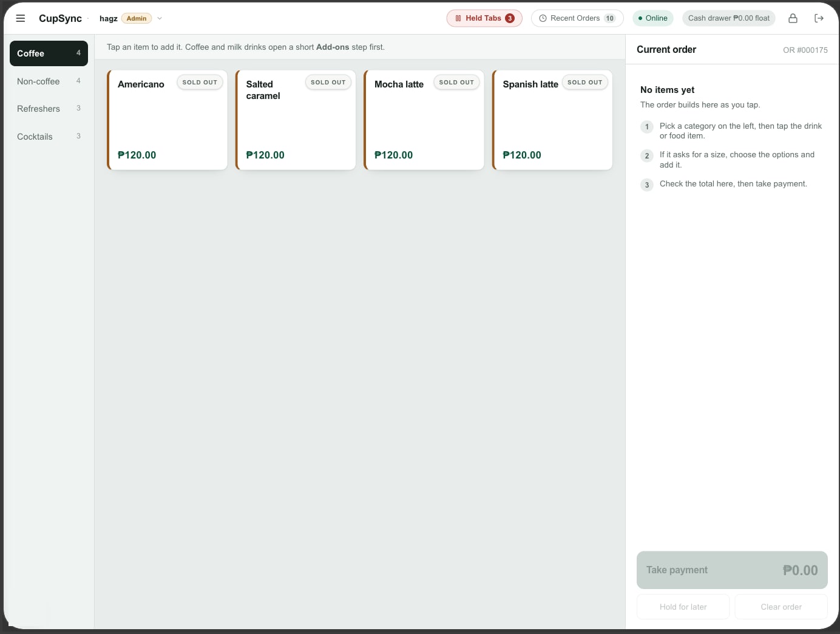Click the CupSync logo text
840x634 pixels.
[60, 18]
